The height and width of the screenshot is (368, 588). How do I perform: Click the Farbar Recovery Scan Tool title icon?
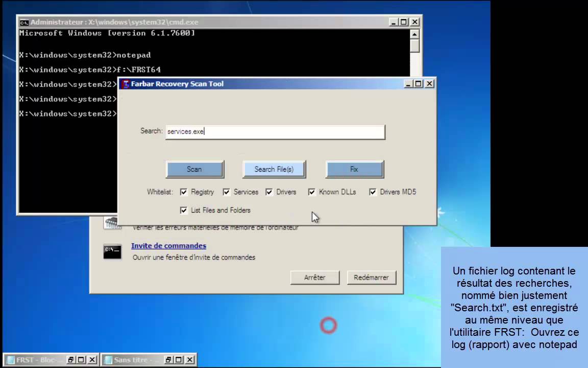coord(126,84)
